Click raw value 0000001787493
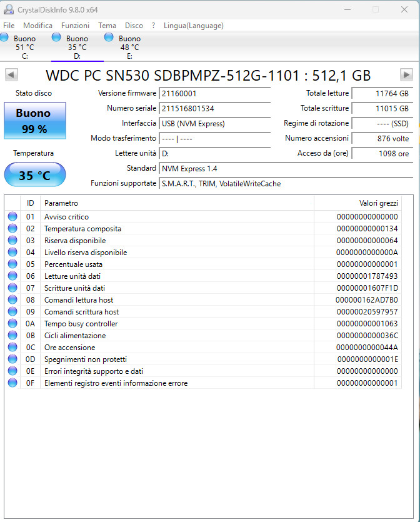Viewport: 420px width, 522px height. pyautogui.click(x=367, y=276)
